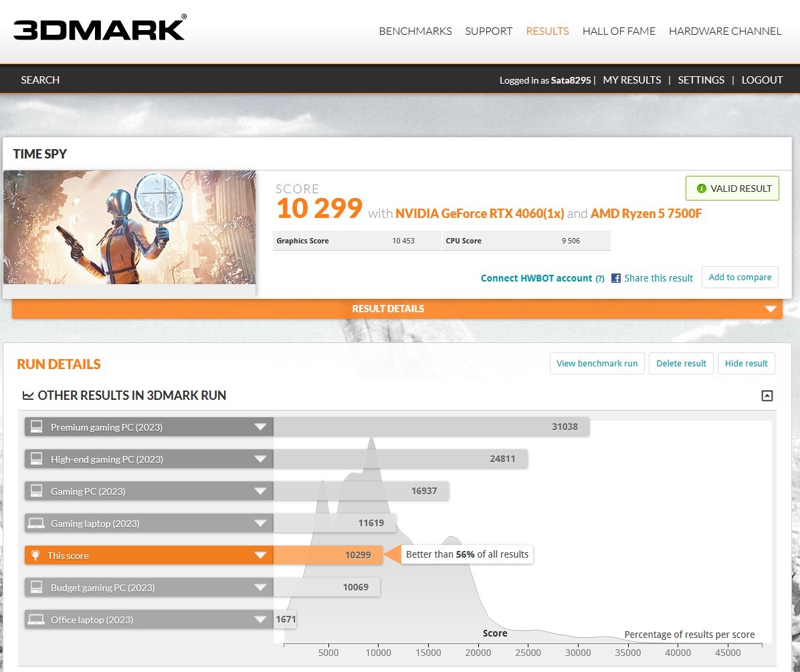Open account Settings

tap(700, 80)
